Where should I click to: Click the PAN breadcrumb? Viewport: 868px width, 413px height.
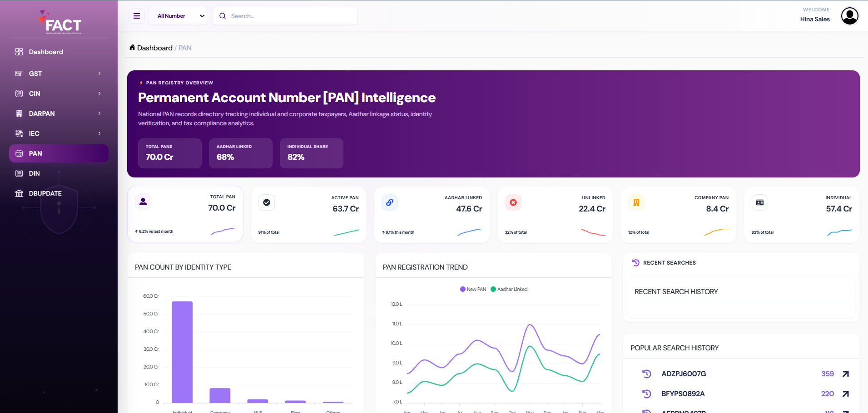tap(185, 48)
